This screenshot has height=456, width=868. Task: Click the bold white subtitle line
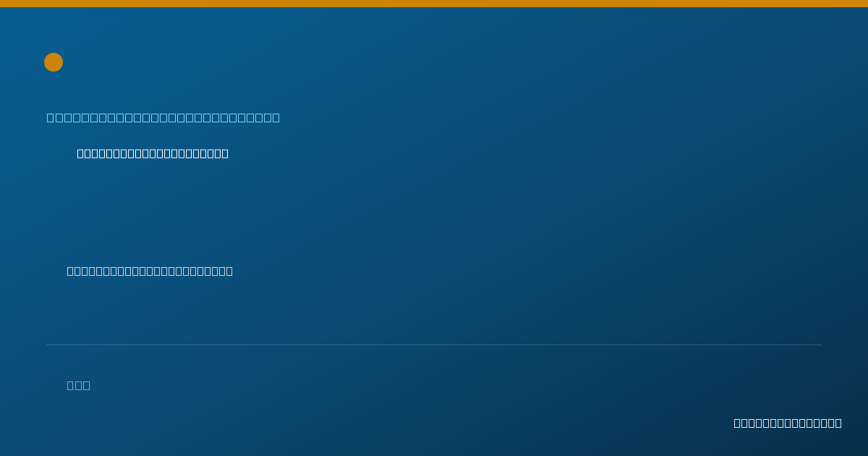(x=153, y=153)
